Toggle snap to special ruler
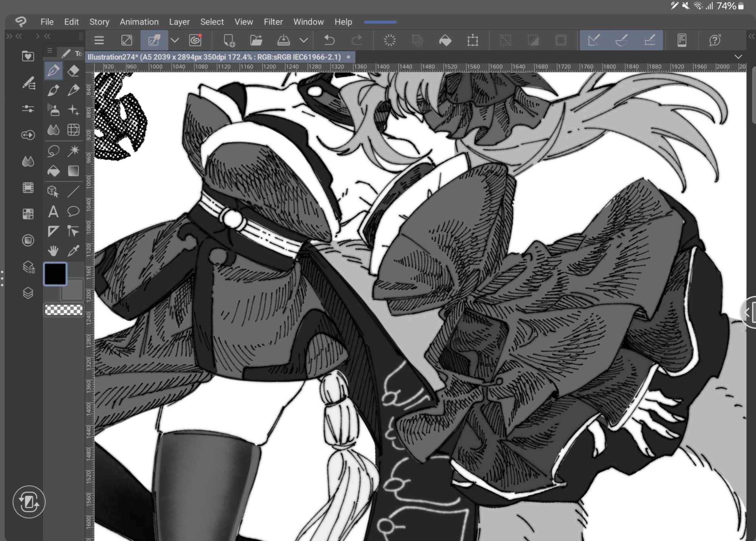This screenshot has width=756, height=541. tap(621, 40)
